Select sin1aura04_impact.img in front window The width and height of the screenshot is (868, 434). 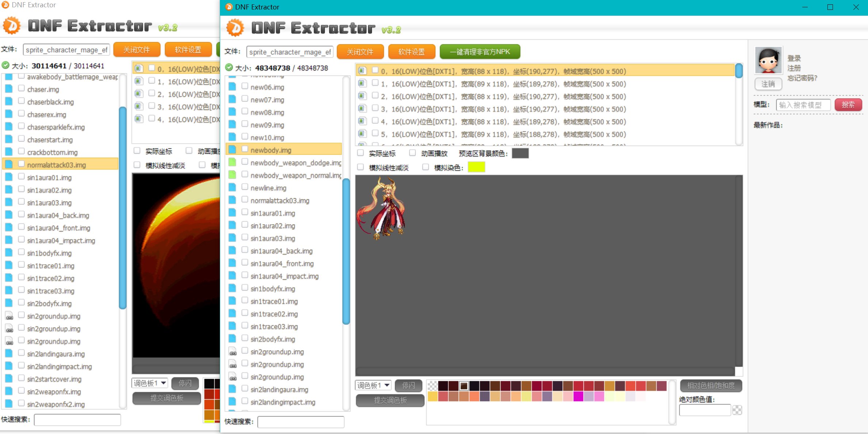point(284,276)
